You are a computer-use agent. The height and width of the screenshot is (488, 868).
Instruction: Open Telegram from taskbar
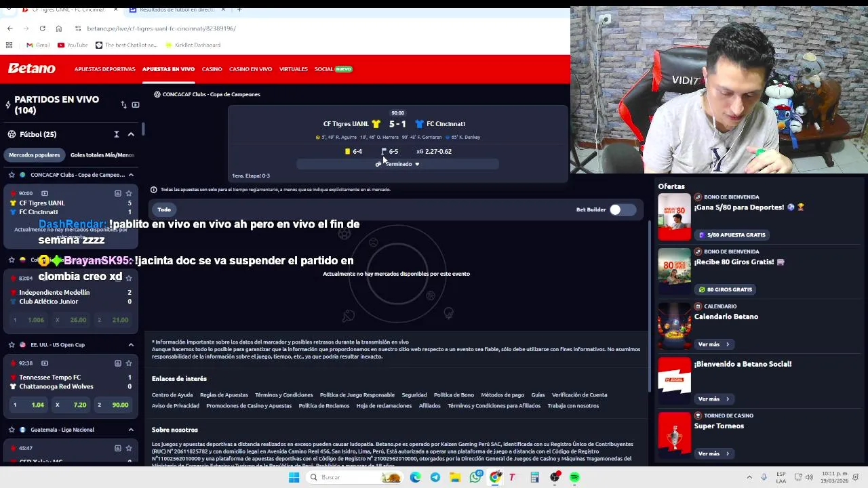coord(435,477)
